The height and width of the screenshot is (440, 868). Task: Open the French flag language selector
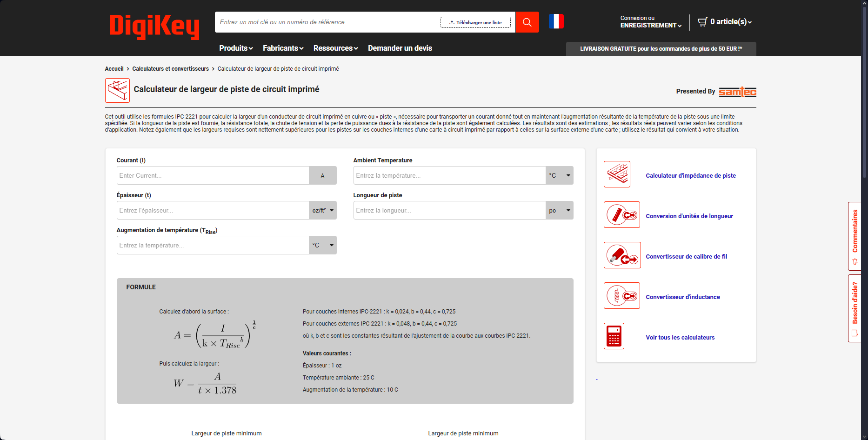pyautogui.click(x=556, y=21)
